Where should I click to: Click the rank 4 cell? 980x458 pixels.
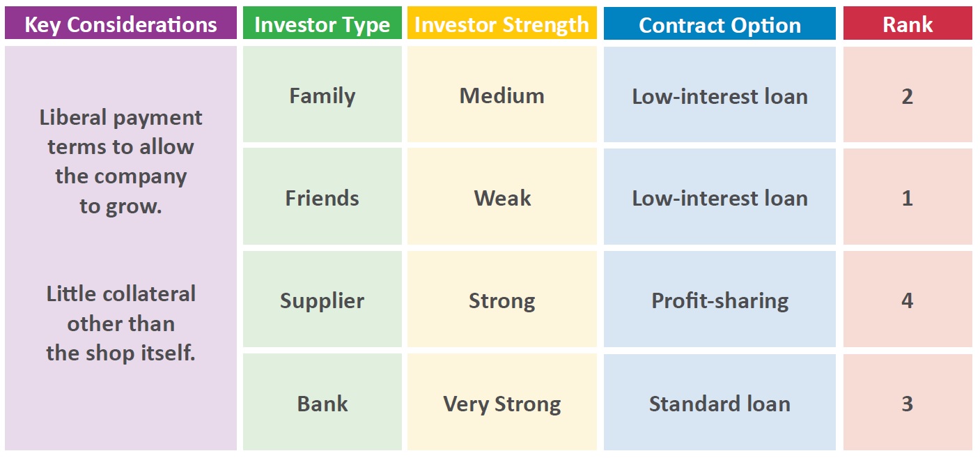908,300
